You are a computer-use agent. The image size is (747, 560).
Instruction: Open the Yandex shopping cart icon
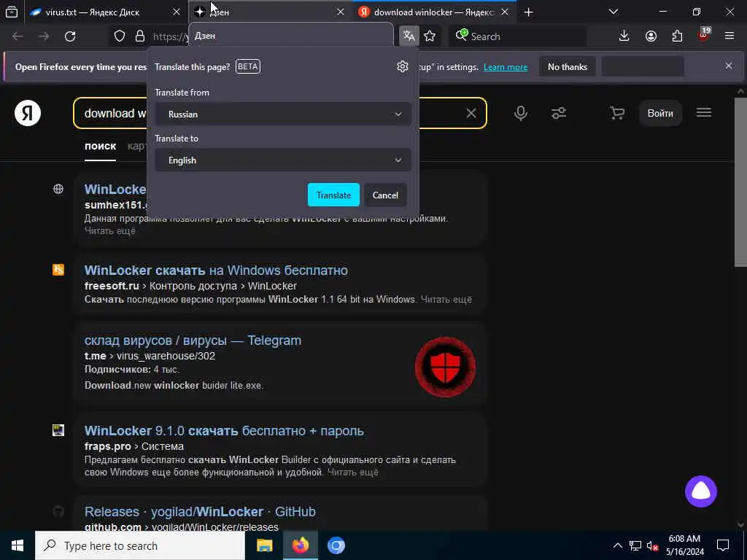(x=617, y=113)
